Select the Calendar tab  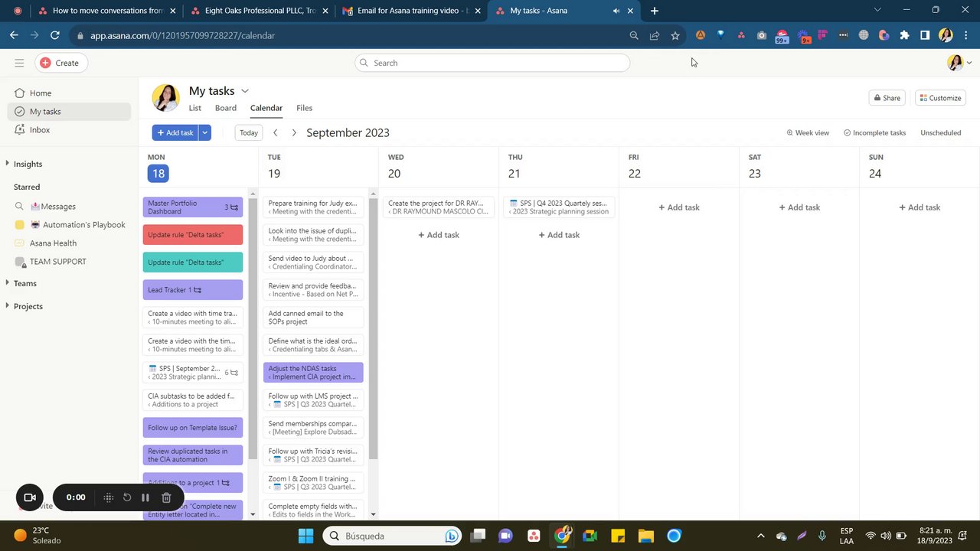point(266,108)
